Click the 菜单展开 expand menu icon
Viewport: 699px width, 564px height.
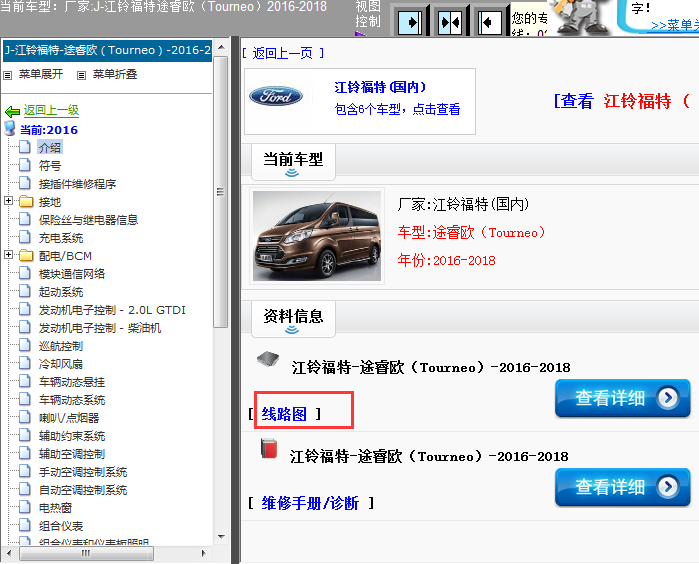click(x=8, y=75)
